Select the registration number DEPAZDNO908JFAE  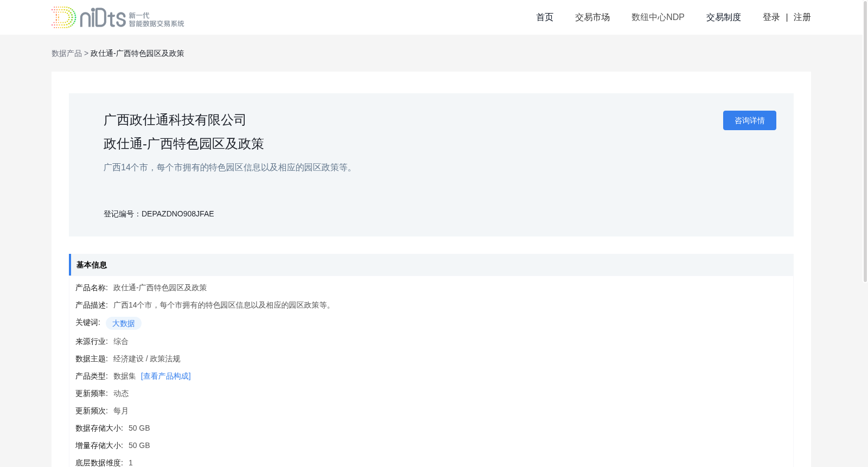click(x=178, y=214)
